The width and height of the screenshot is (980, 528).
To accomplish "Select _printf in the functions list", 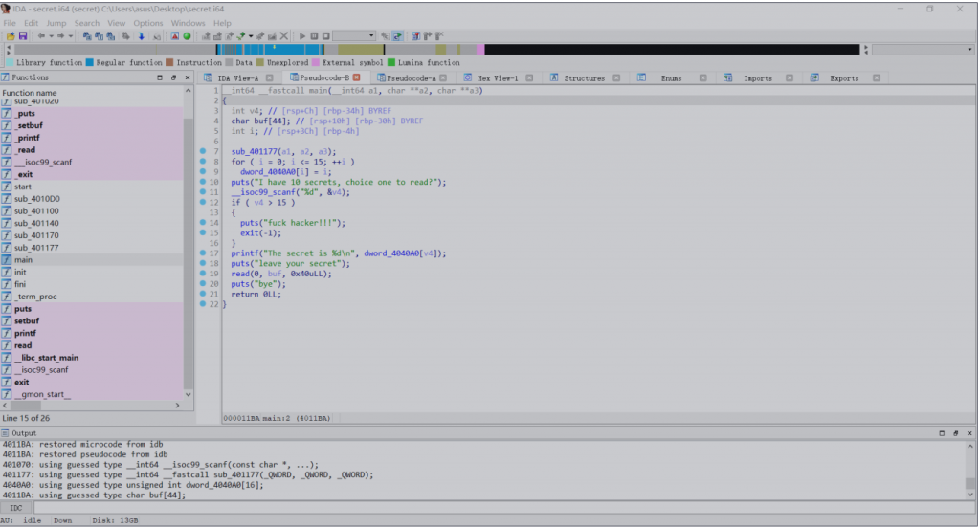I will (92, 138).
